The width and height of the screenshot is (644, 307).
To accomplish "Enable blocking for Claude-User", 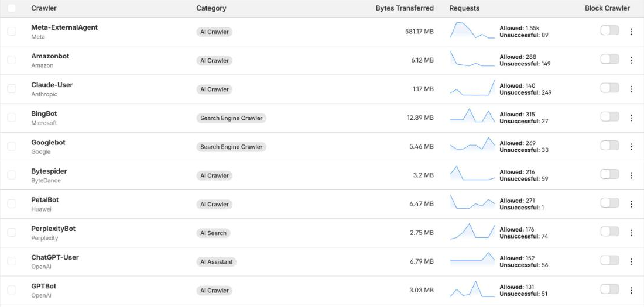I will click(609, 88).
